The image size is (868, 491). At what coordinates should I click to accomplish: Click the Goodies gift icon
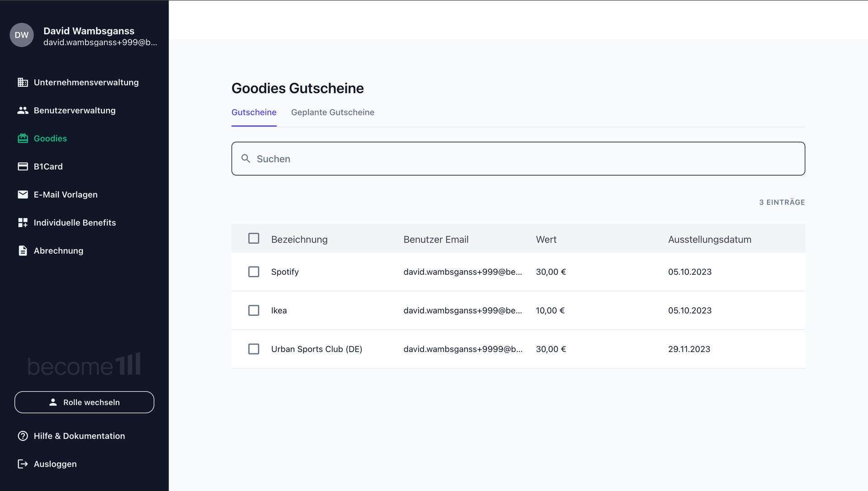(23, 138)
